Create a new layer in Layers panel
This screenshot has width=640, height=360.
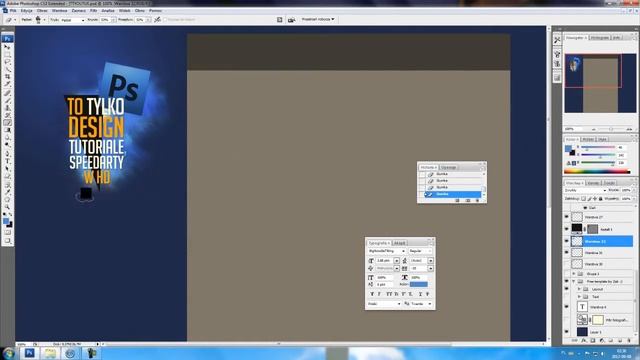(620, 340)
